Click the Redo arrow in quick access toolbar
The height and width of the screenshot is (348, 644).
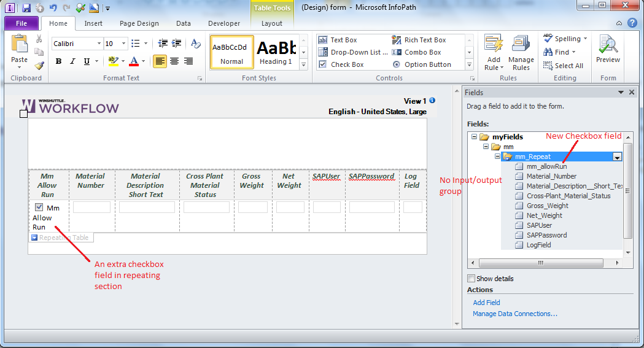point(66,8)
